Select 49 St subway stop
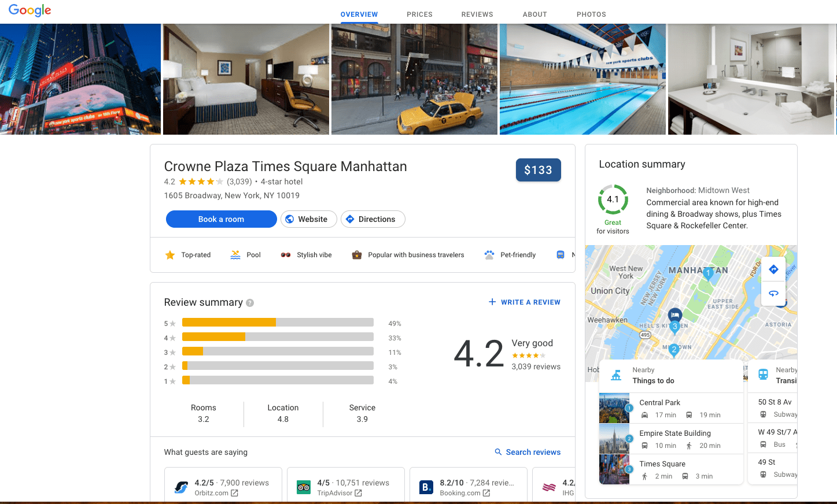 pyautogui.click(x=773, y=468)
